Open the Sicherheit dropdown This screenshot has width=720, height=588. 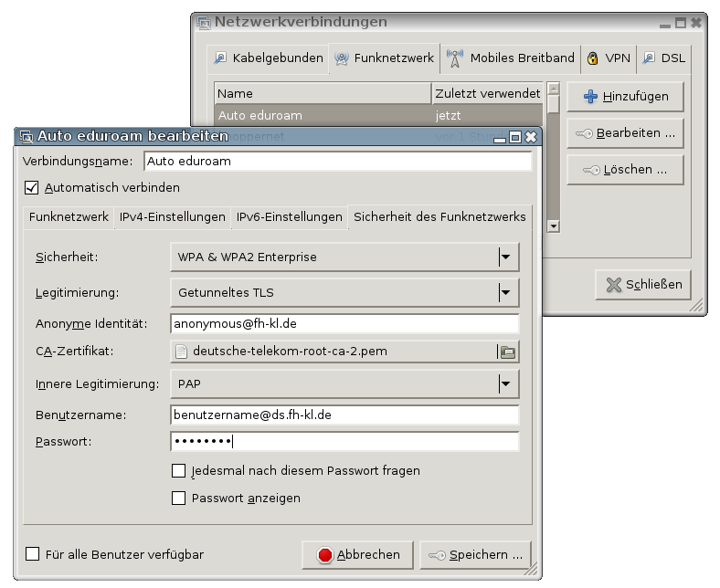coord(344,257)
